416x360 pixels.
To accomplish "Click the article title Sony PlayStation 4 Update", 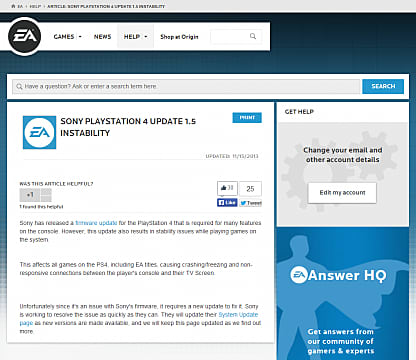I will click(x=128, y=127).
